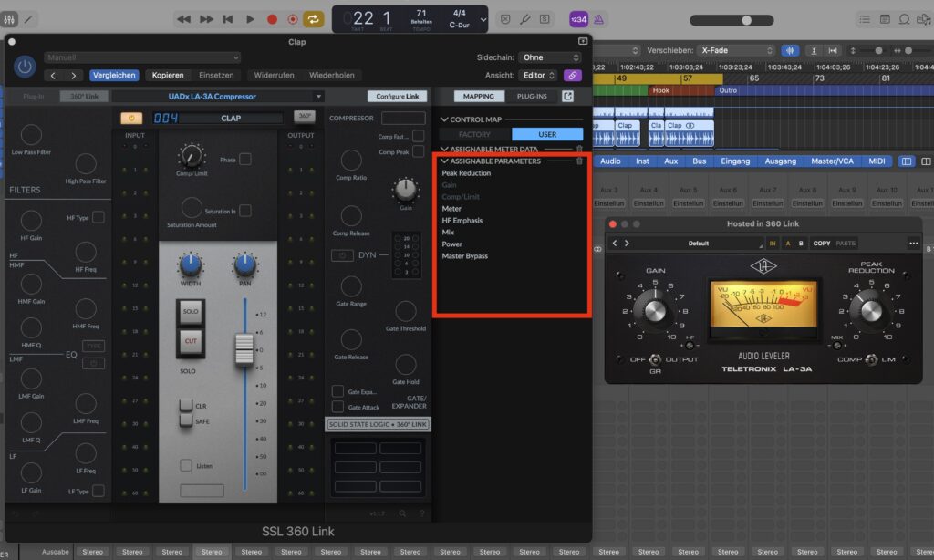Click the blue WIDTH knob
This screenshot has height=560, width=934.
(x=191, y=264)
